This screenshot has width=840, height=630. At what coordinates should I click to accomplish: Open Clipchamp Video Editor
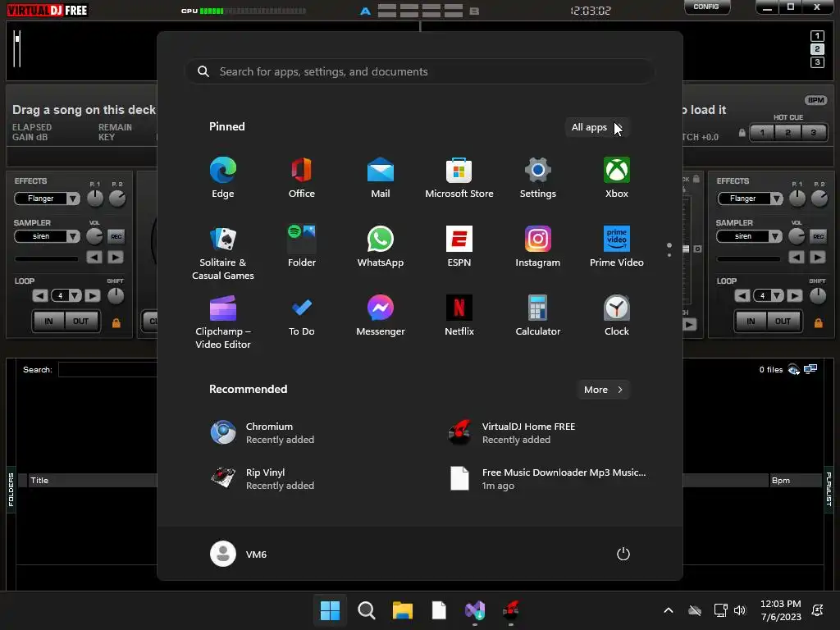tap(223, 322)
